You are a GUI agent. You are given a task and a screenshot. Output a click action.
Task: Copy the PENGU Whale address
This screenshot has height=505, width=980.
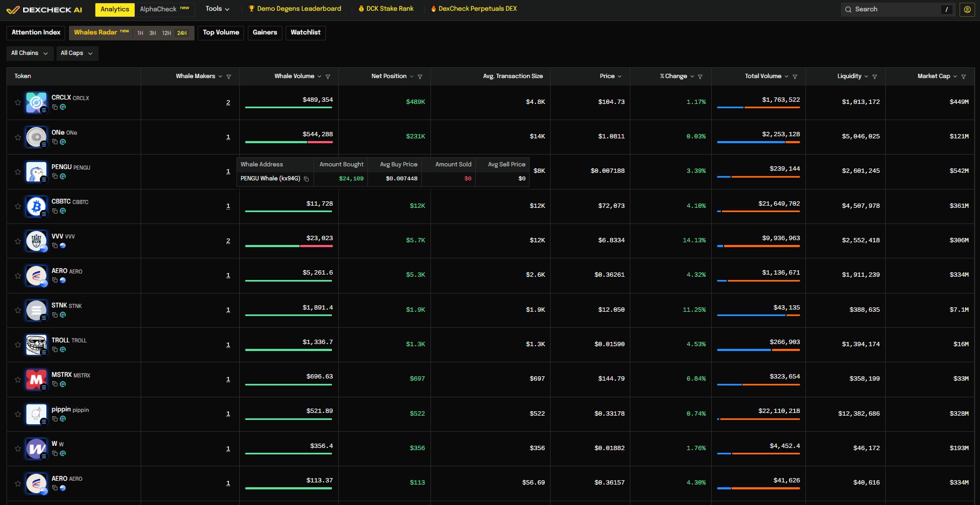[306, 179]
